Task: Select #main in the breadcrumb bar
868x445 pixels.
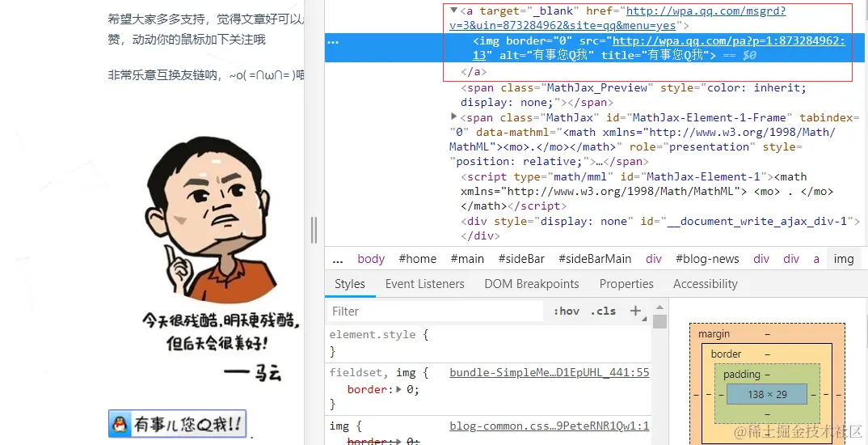Action: tap(467, 259)
